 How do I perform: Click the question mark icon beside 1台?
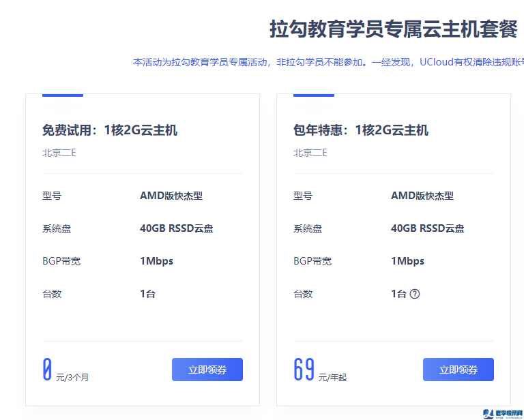coord(415,294)
